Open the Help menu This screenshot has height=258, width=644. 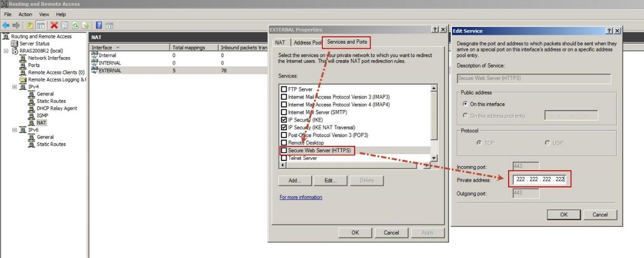pyautogui.click(x=61, y=14)
